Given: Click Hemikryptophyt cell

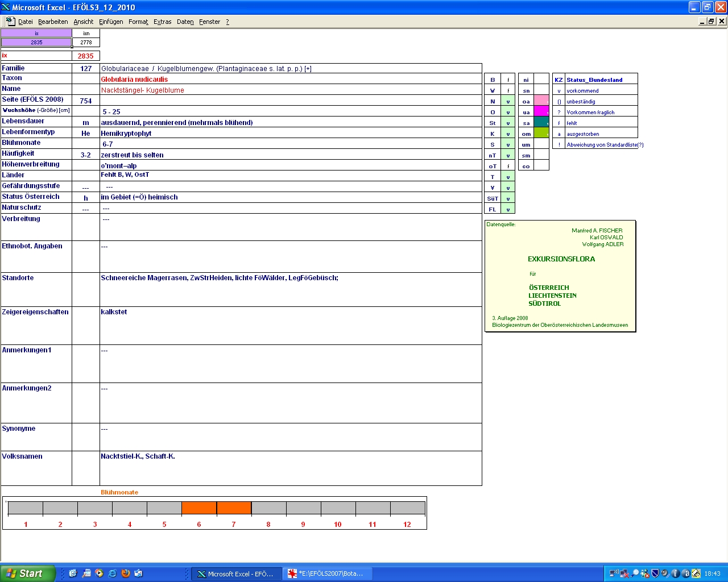Looking at the screenshot, I should [291, 134].
